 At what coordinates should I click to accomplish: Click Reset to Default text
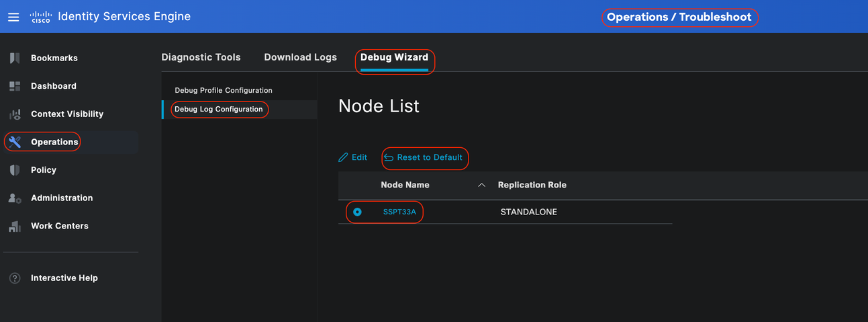pyautogui.click(x=430, y=157)
